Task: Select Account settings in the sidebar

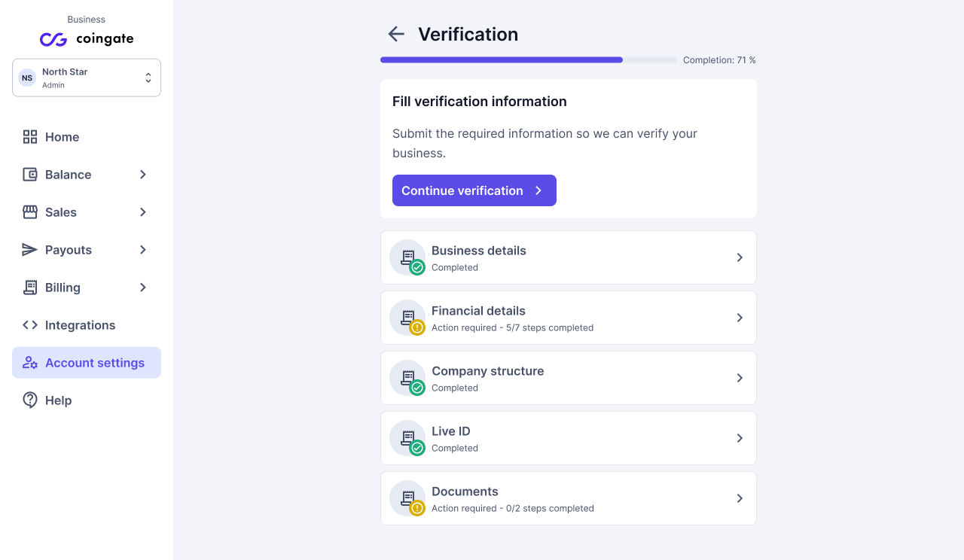Action: (87, 363)
